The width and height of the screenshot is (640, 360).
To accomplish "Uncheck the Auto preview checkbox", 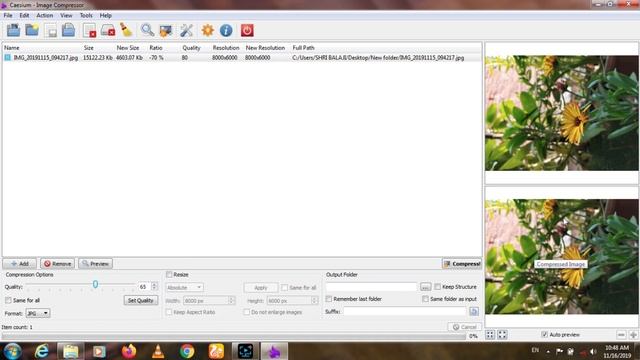I will pyautogui.click(x=544, y=335).
